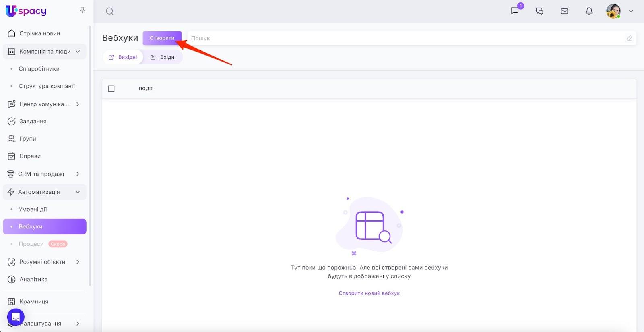Screen dimensions: 644x332
Task: Clear search with the eraser icon
Action: coord(629,38)
